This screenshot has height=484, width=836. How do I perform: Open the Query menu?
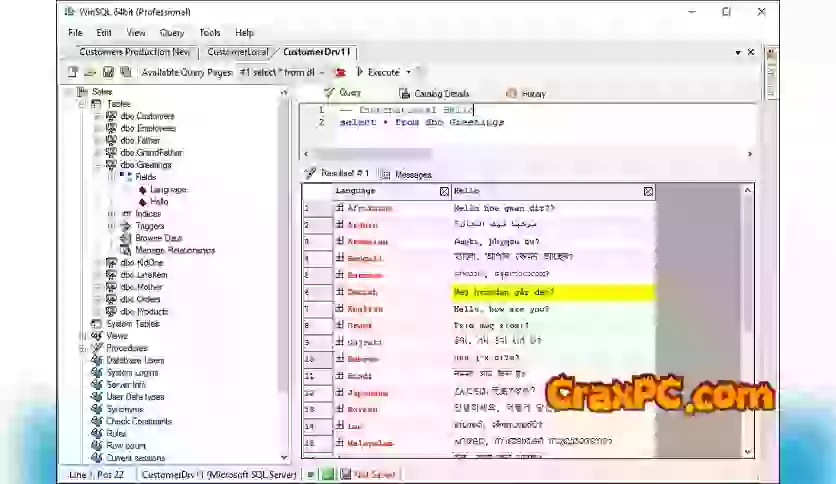click(x=171, y=32)
